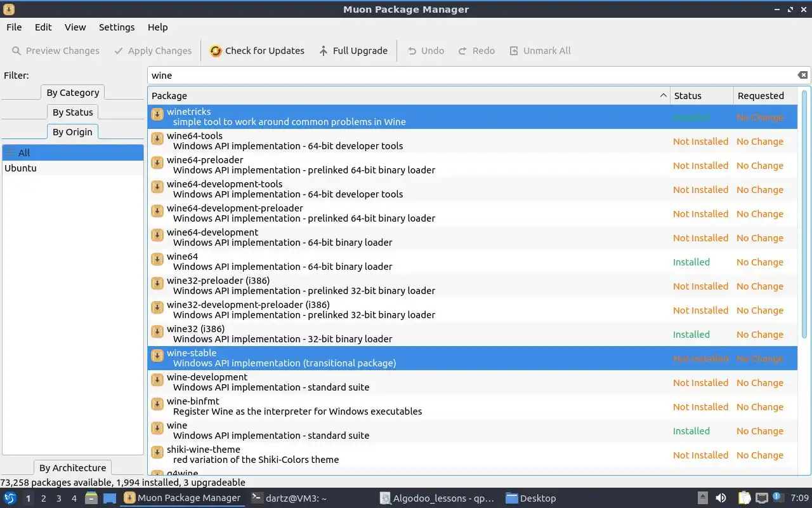
Task: Switch to the By Status filter tab
Action: [x=72, y=112]
